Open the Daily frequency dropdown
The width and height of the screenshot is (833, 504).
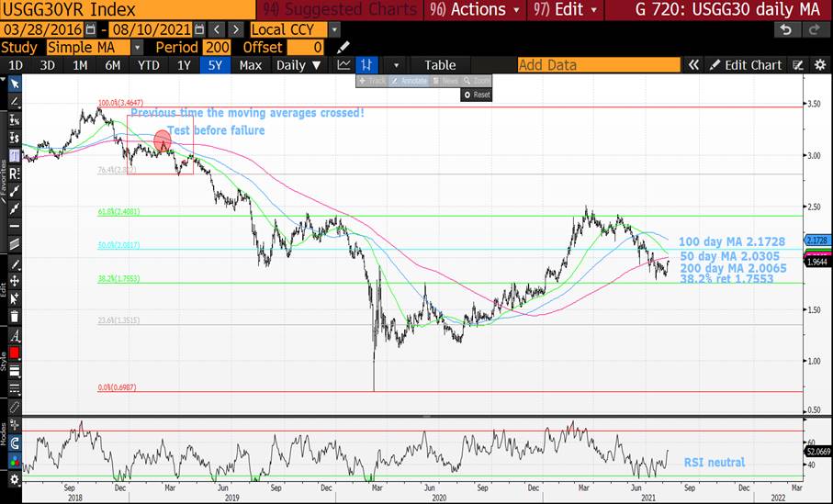pos(298,65)
